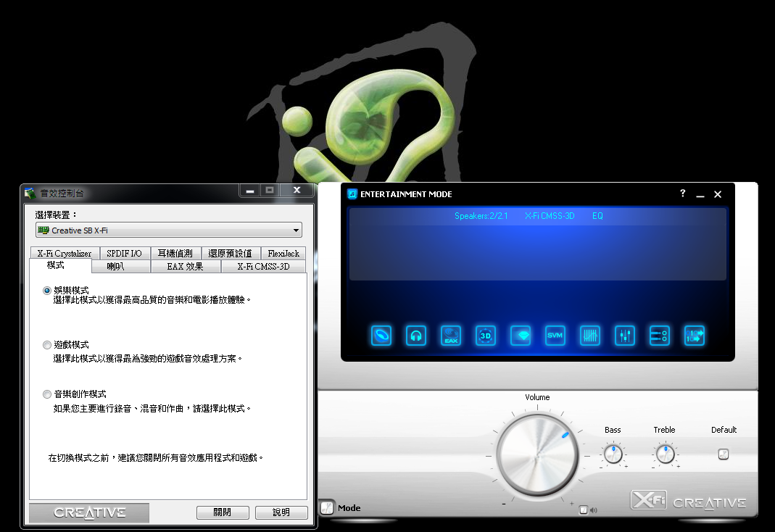Image resolution: width=775 pixels, height=532 pixels.
Task: Click the 選擇裝置 label
Action: tap(56, 215)
